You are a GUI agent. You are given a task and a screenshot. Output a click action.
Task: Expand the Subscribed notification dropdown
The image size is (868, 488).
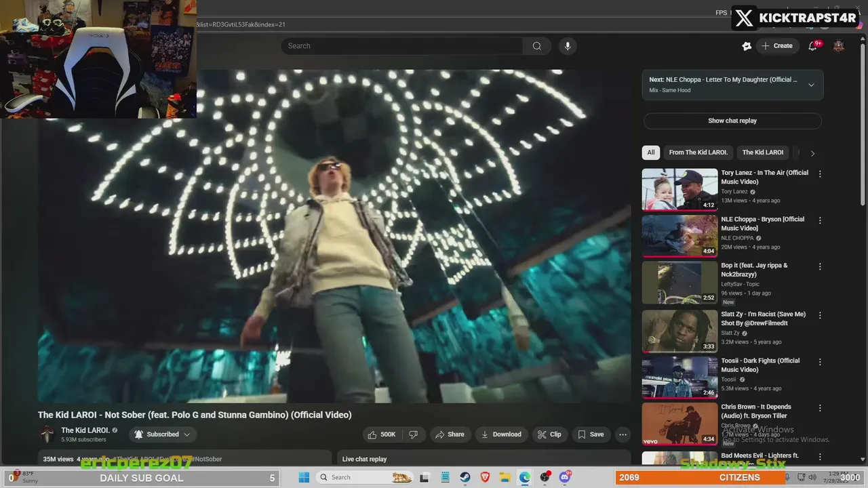pyautogui.click(x=163, y=434)
